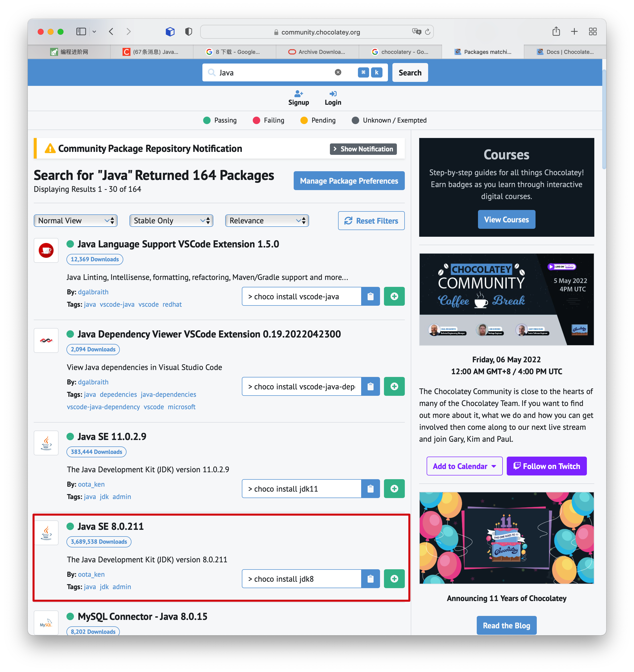Switch to Docs | Chocolatey tab
The height and width of the screenshot is (672, 634).
coord(565,52)
